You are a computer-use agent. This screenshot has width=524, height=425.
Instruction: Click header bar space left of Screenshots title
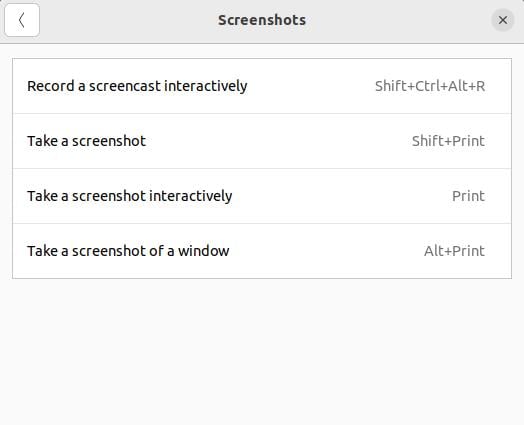coord(129,20)
